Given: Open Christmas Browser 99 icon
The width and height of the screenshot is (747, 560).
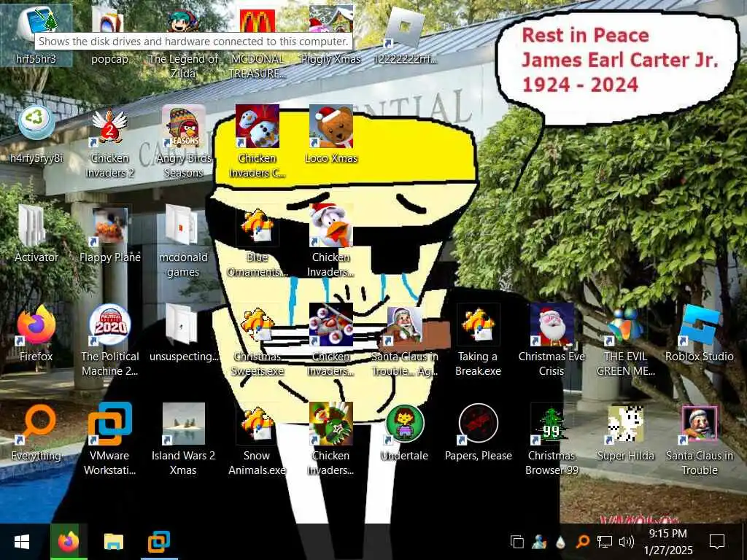Looking at the screenshot, I should [x=551, y=439].
